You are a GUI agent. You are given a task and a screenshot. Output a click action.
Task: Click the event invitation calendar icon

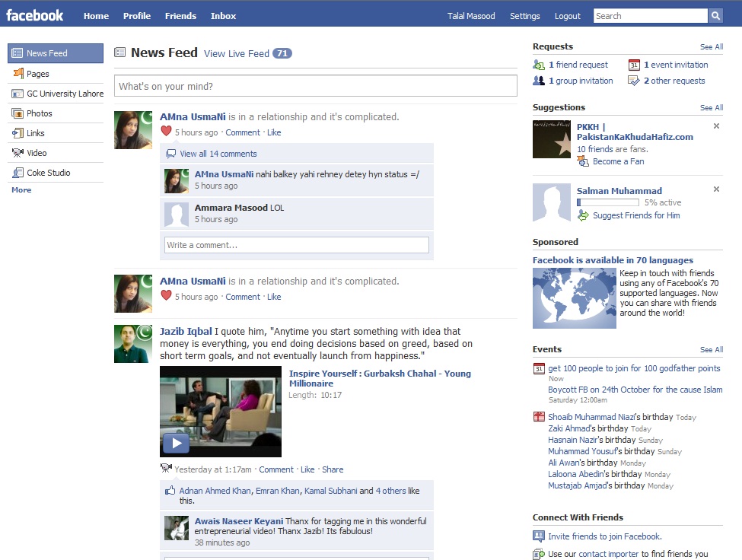pos(634,64)
